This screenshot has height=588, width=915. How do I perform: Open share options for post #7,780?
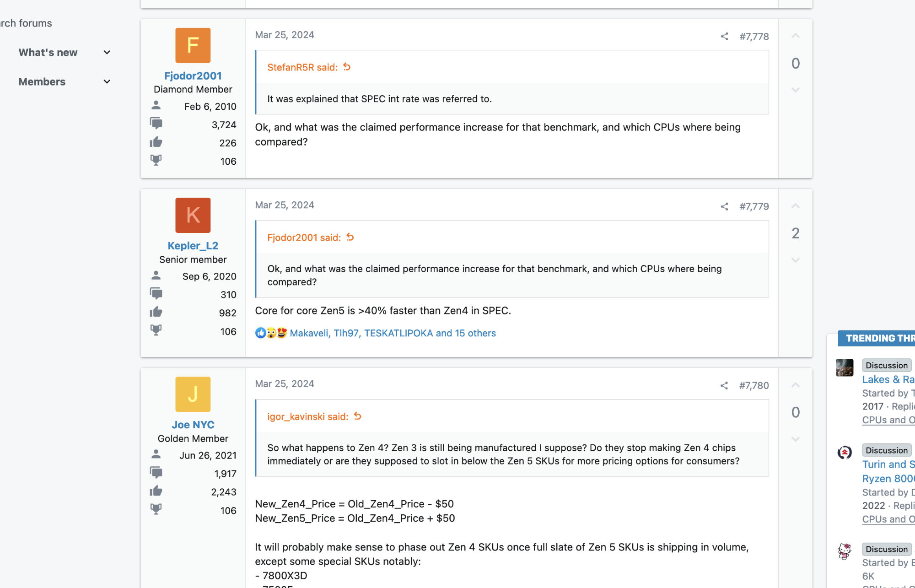(x=724, y=385)
